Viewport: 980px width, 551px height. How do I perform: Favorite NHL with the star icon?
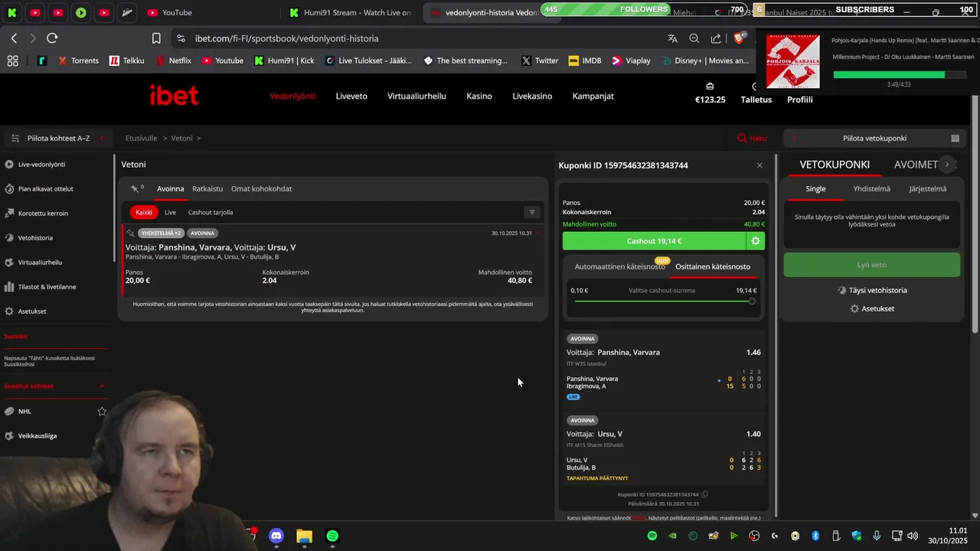pos(102,411)
